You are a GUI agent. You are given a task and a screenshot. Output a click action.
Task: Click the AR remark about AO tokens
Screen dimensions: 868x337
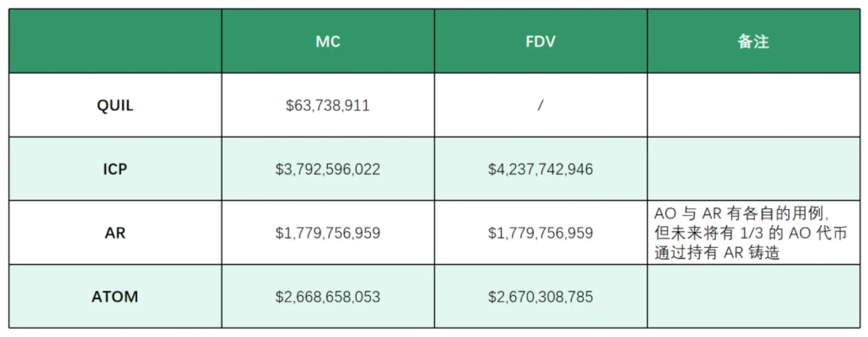pos(750,233)
